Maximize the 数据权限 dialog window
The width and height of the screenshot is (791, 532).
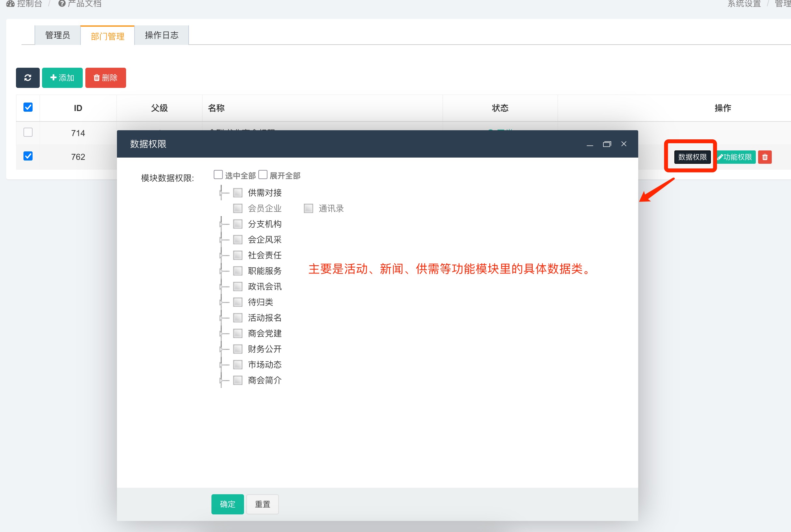click(607, 144)
